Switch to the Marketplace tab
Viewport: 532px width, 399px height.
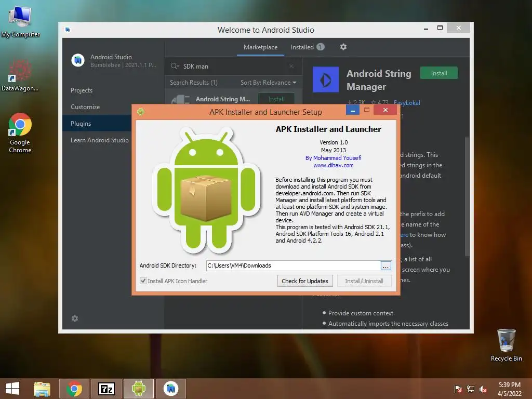(260, 47)
